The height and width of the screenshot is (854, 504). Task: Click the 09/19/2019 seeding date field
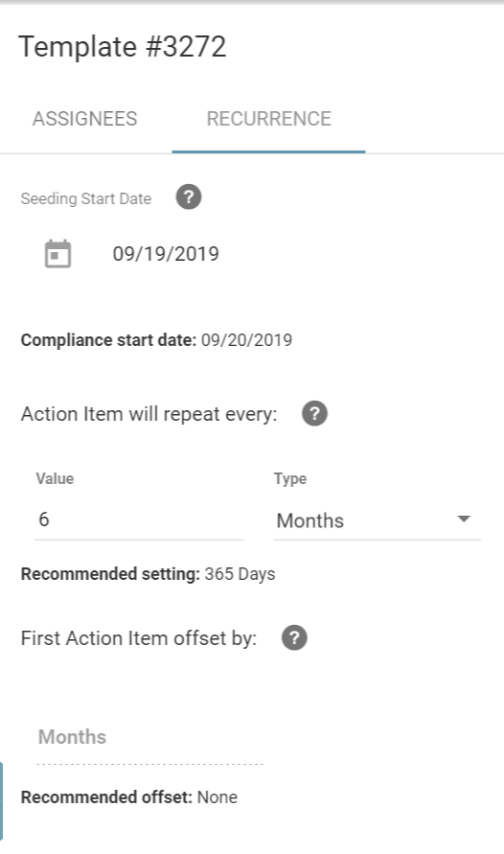[x=166, y=254]
